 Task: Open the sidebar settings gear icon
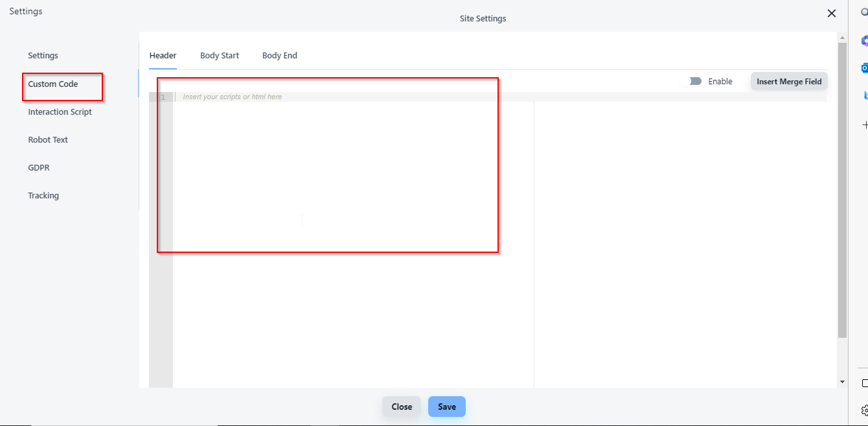point(864,410)
